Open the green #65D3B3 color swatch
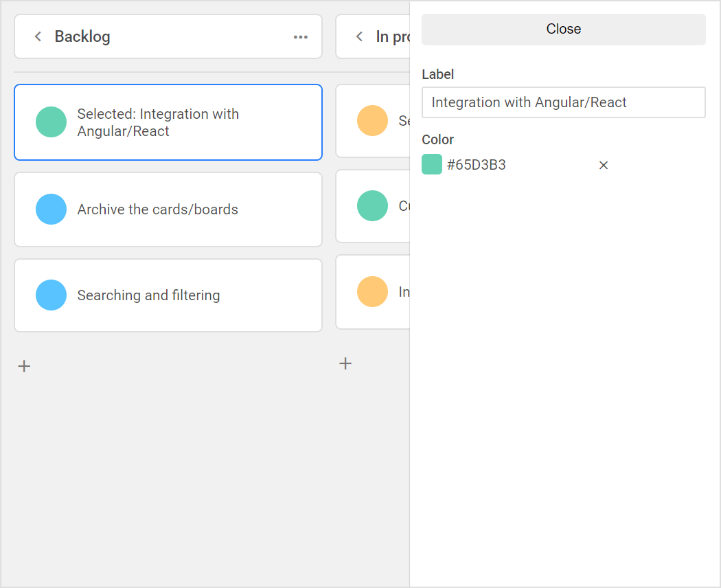Viewport: 721px width, 588px height. click(x=432, y=164)
